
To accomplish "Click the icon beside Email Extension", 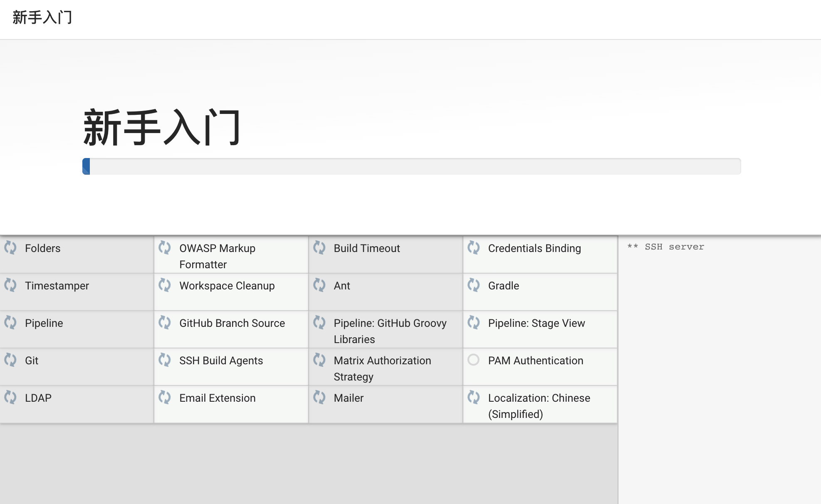I will click(x=165, y=398).
